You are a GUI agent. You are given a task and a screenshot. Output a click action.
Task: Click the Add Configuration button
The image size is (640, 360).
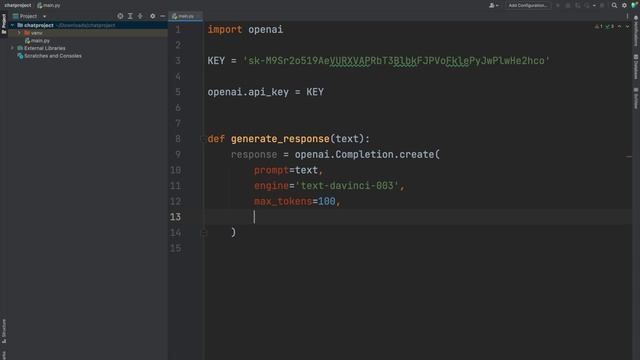(527, 5)
